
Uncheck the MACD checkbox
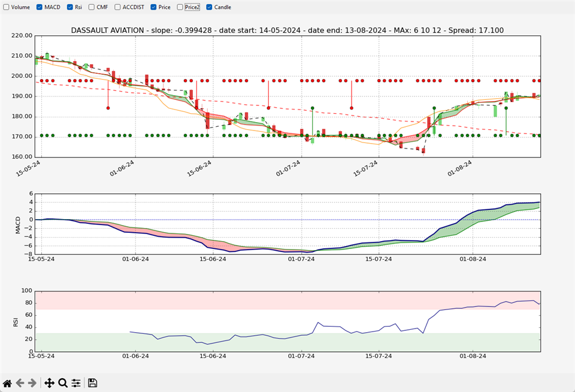tap(40, 7)
